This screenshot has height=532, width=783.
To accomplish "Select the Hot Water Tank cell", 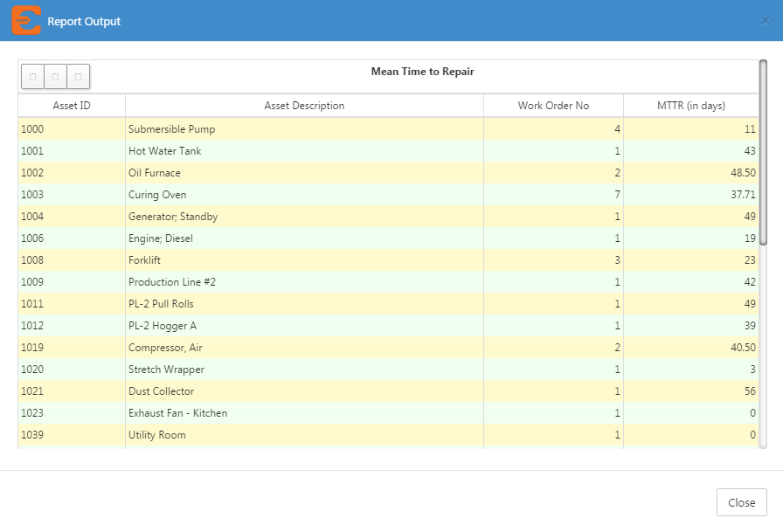I will click(x=304, y=151).
